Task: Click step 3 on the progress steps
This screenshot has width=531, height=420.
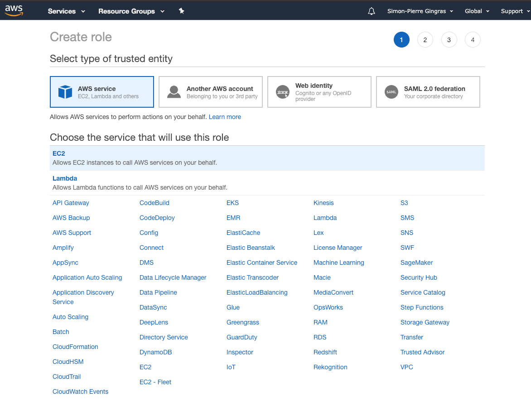Action: [449, 39]
